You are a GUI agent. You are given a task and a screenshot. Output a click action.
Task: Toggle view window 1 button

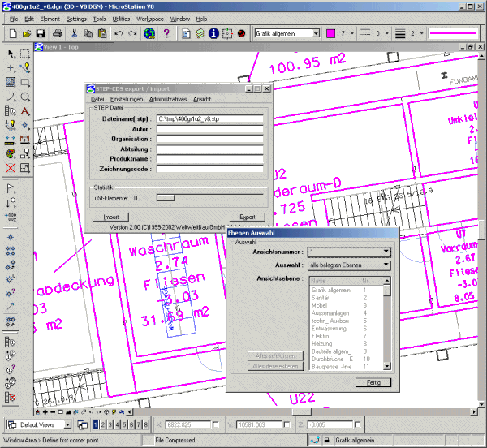pos(96,424)
